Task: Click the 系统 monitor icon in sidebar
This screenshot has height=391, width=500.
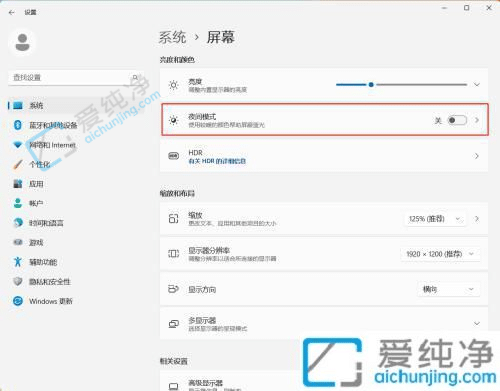Action: pos(18,106)
